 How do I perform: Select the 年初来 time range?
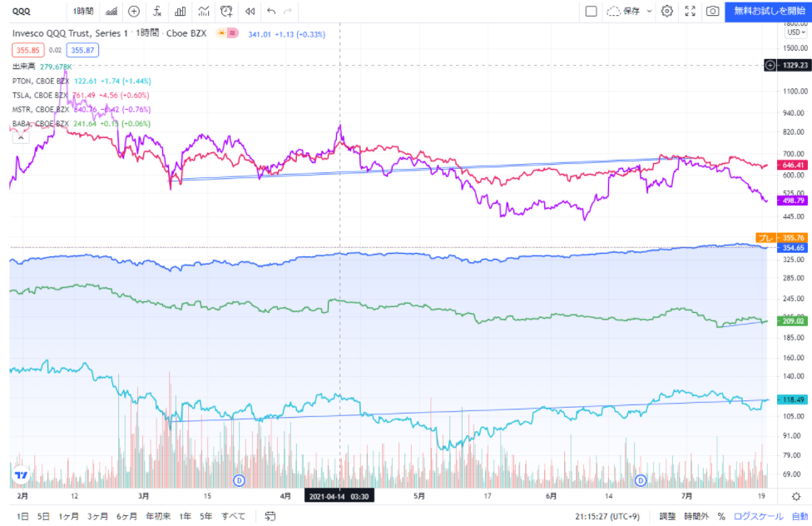(x=158, y=516)
